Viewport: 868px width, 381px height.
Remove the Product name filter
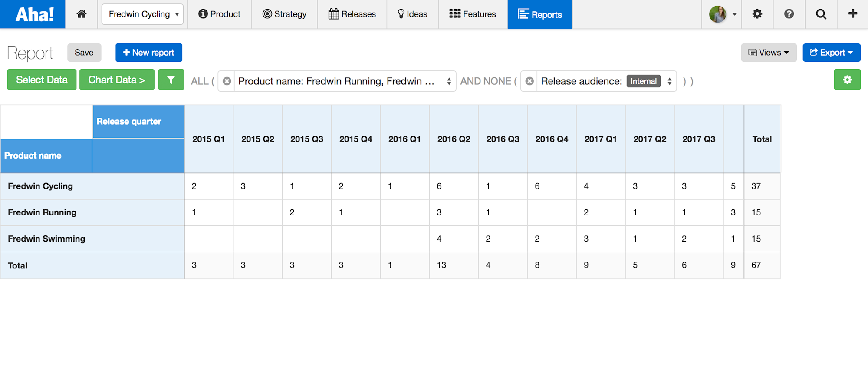227,81
